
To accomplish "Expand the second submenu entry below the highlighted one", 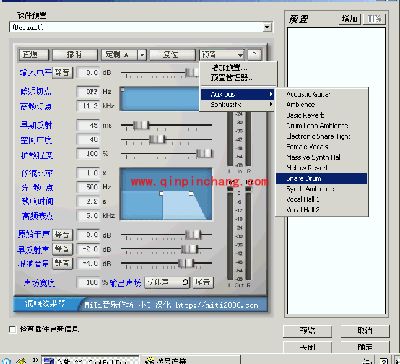I will (237, 105).
